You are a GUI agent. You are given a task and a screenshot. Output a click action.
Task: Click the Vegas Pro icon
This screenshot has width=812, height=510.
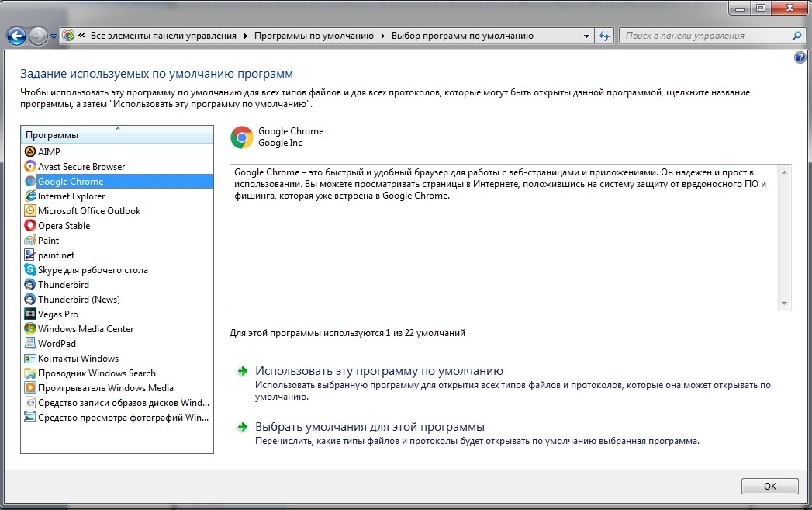click(30, 314)
